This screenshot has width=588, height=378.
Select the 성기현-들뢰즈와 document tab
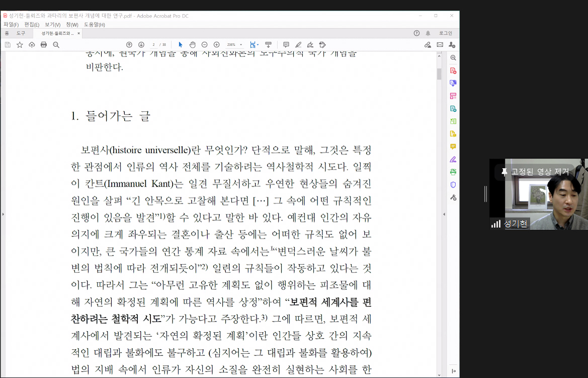57,33
